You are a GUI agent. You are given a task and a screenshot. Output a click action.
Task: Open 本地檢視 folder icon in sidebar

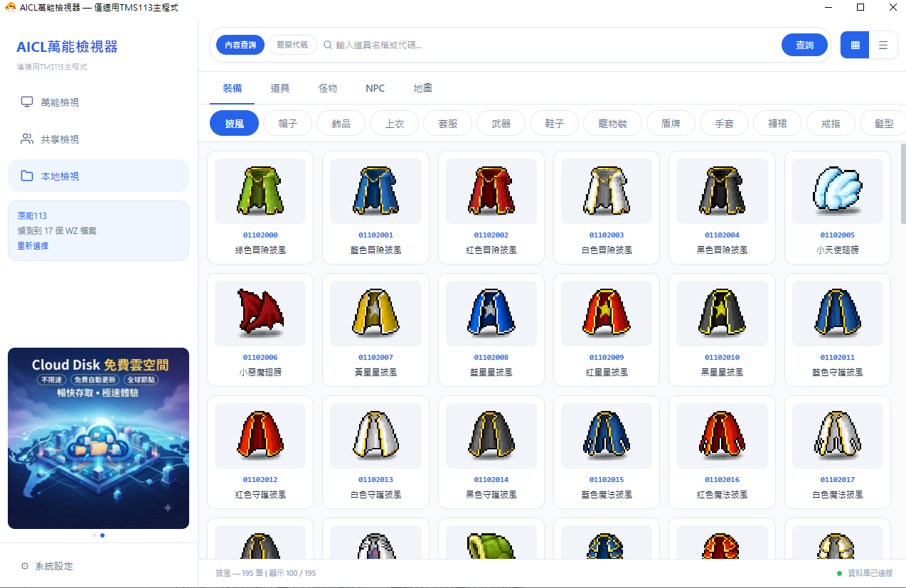tap(27, 176)
